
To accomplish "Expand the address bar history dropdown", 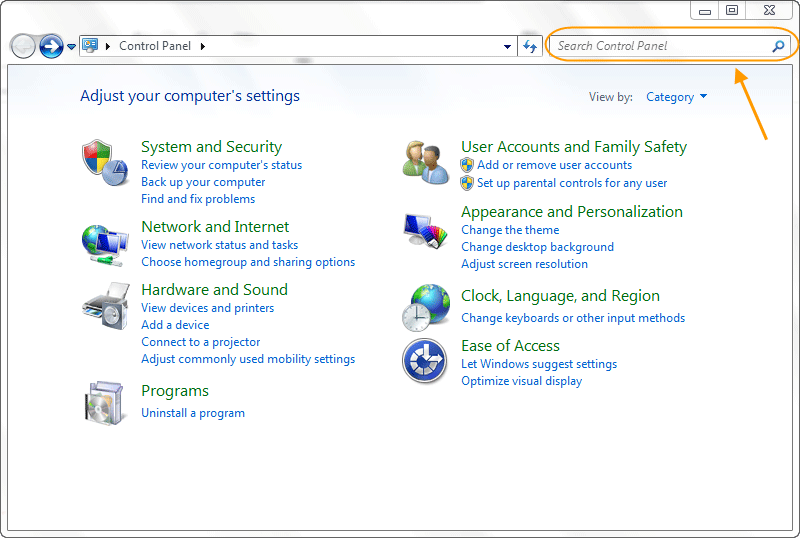I will tap(507, 46).
